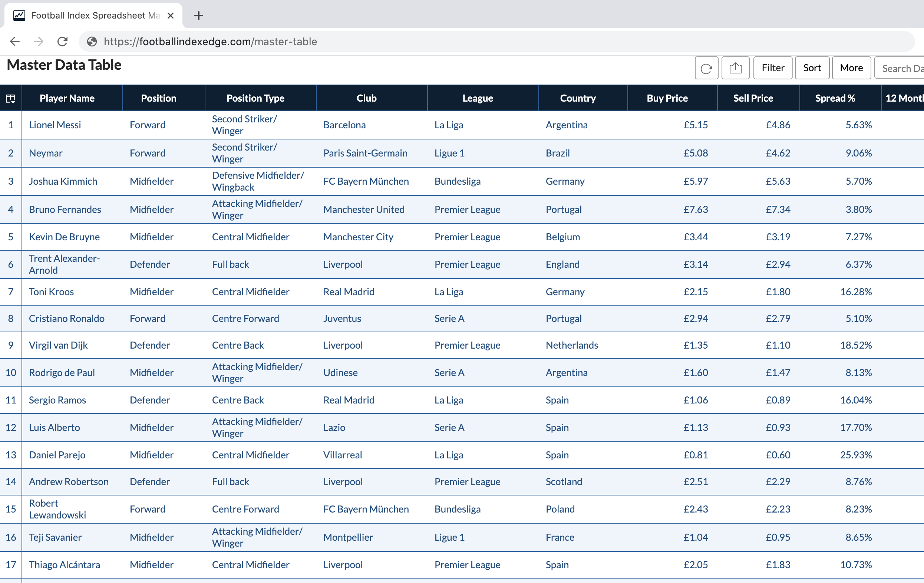Click the Bruno Fernandes name link

tap(65, 210)
